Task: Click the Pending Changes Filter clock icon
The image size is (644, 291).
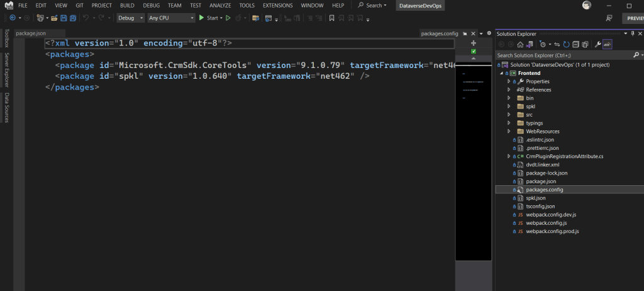Action: [x=543, y=45]
